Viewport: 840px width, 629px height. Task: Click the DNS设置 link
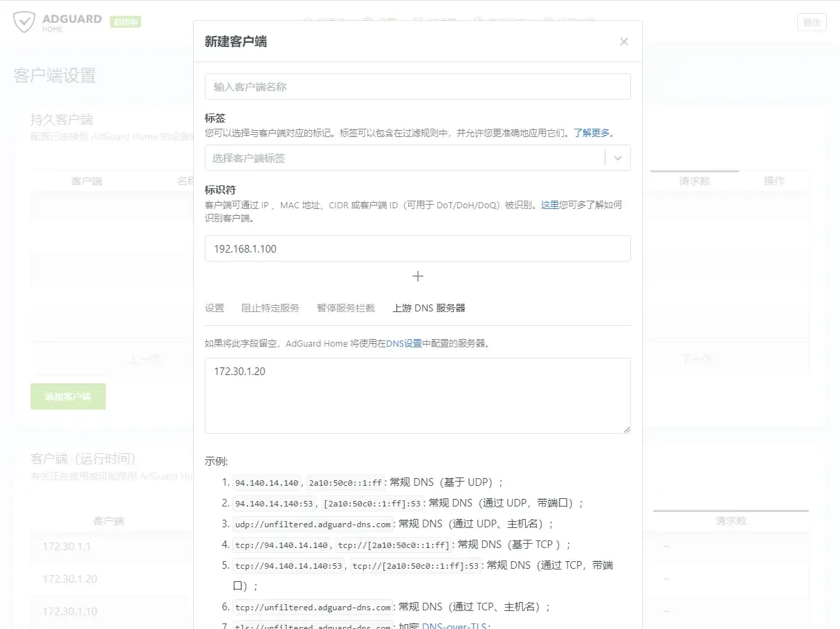pos(403,343)
